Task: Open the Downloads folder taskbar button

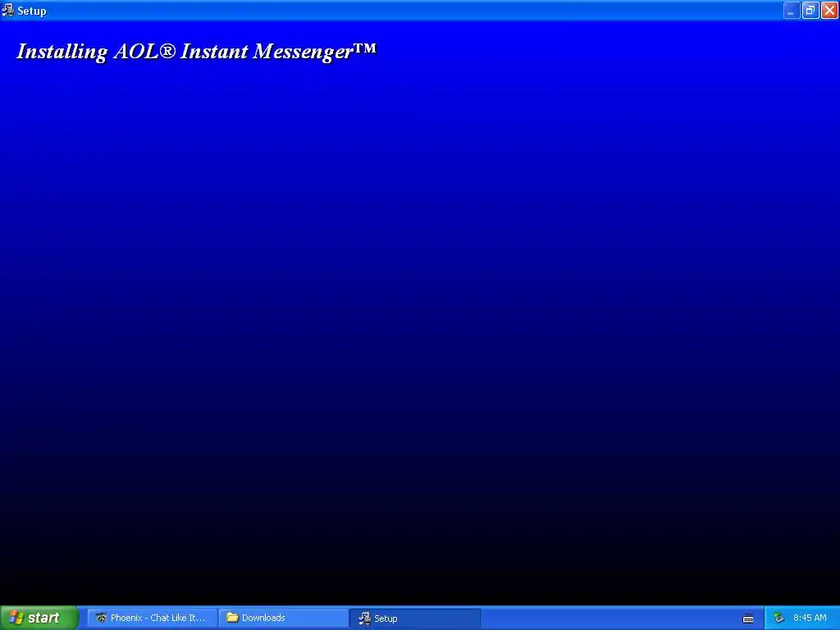Action: [x=284, y=618]
